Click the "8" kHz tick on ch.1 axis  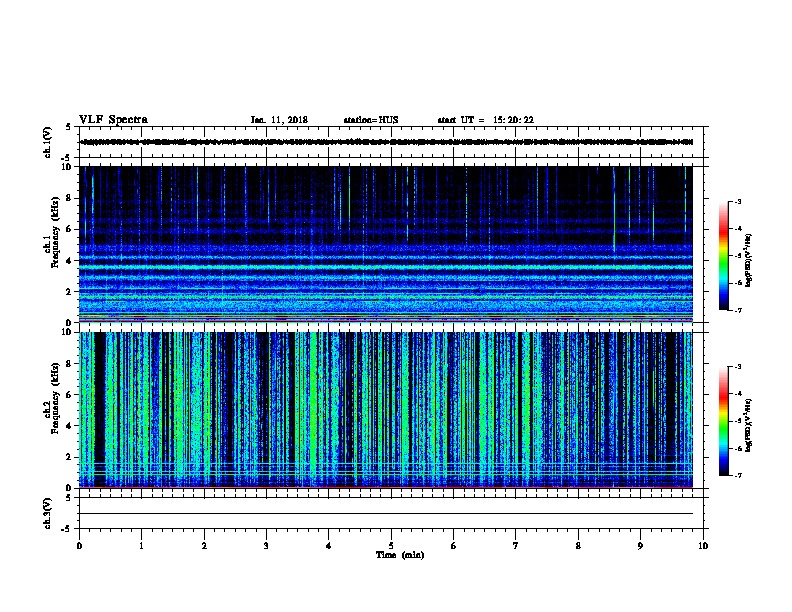coord(70,198)
